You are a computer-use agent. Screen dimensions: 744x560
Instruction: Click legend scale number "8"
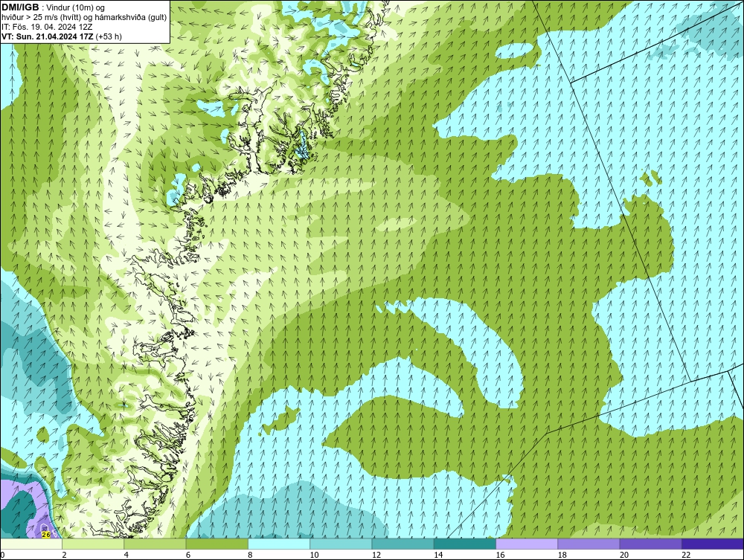(250, 556)
